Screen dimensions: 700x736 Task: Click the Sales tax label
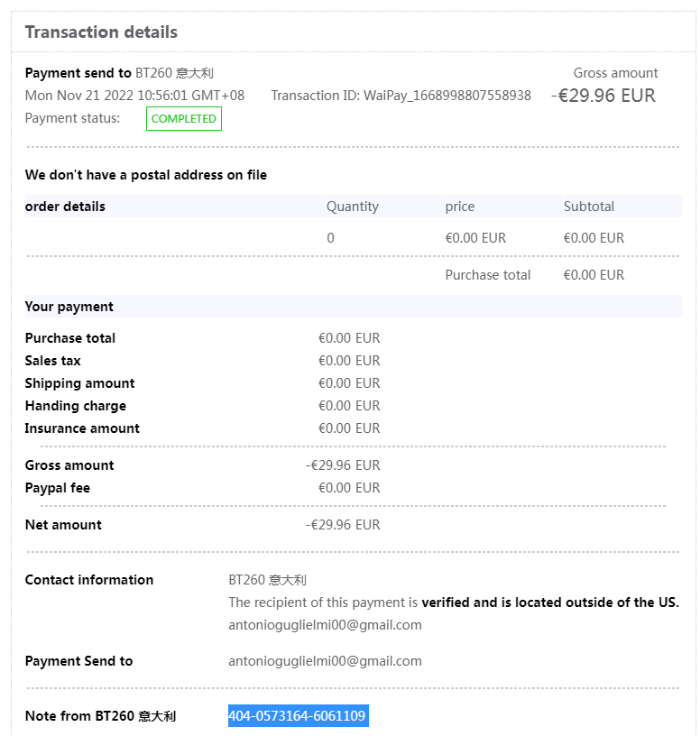52,361
